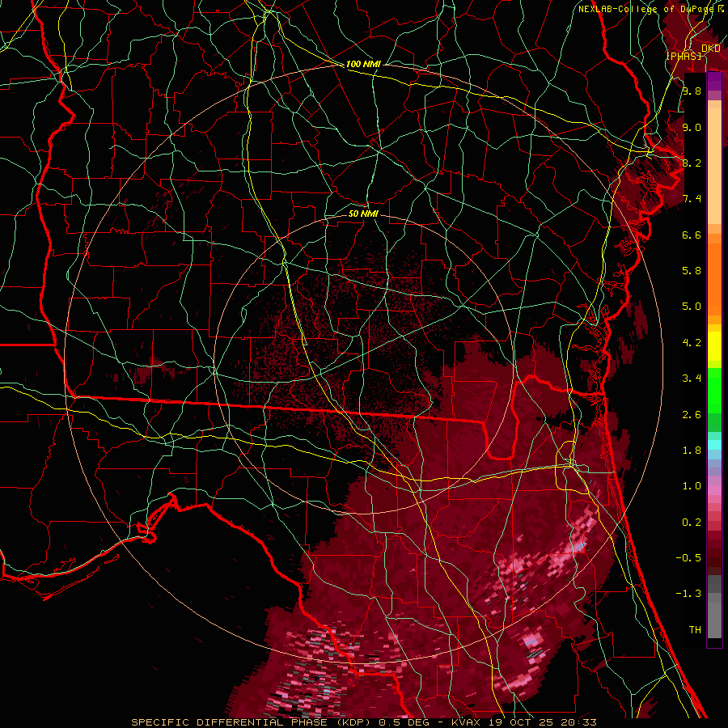
Task: Click the purple swatch at top of color bar
Action: pos(714,82)
